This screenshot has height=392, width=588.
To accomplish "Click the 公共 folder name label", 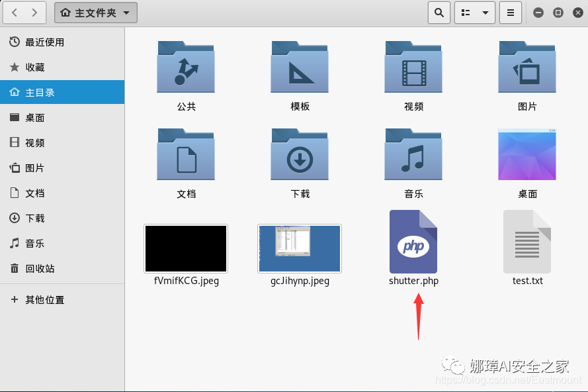I will pos(187,107).
